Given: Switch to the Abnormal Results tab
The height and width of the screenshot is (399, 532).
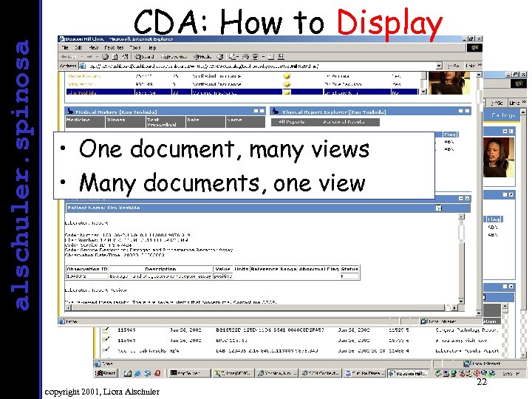Looking at the screenshot, I should pyautogui.click(x=344, y=121).
